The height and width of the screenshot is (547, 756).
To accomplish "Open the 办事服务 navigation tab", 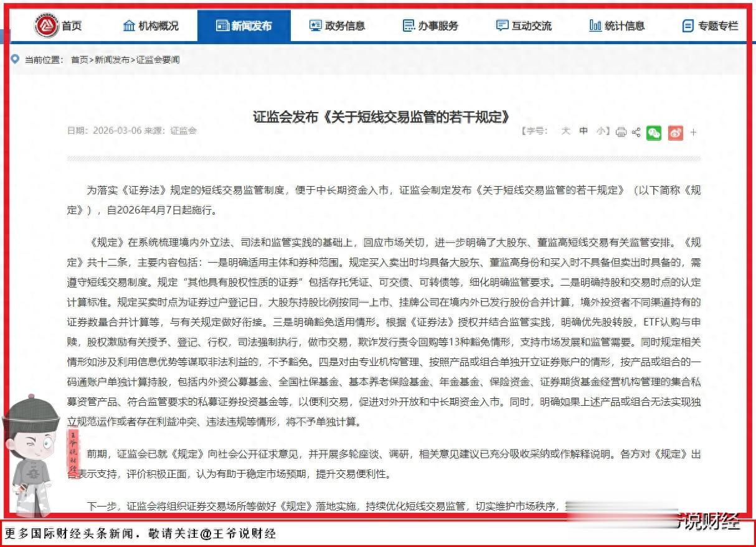I will 430,26.
